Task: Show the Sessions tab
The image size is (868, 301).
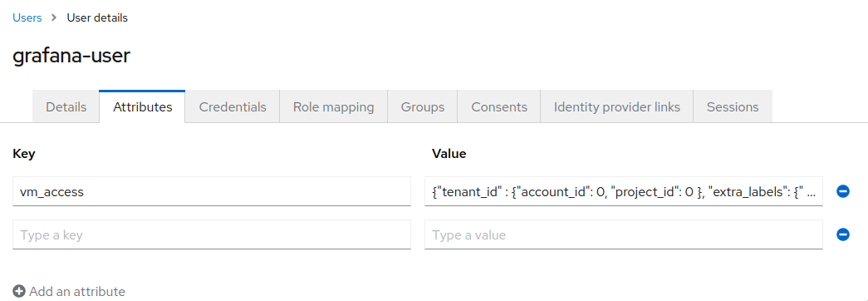Action: pos(733,107)
